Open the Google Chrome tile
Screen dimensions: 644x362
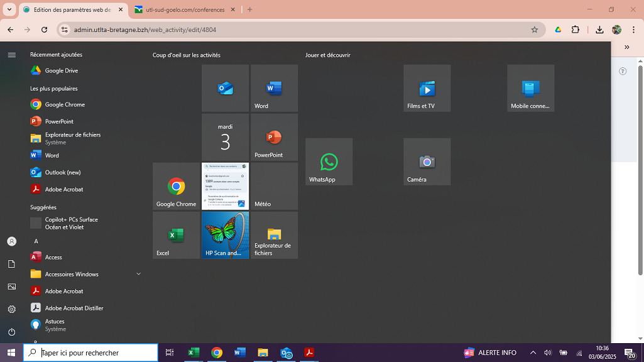pos(176,186)
